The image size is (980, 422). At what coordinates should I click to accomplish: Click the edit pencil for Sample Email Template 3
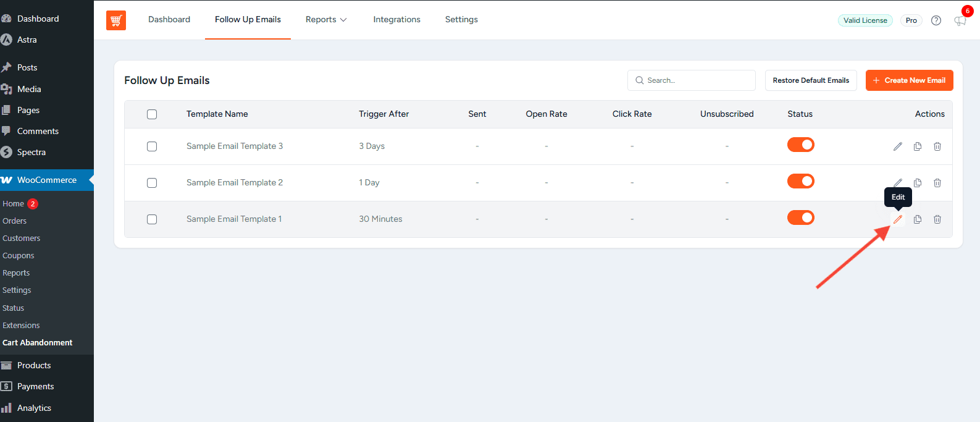click(x=898, y=146)
